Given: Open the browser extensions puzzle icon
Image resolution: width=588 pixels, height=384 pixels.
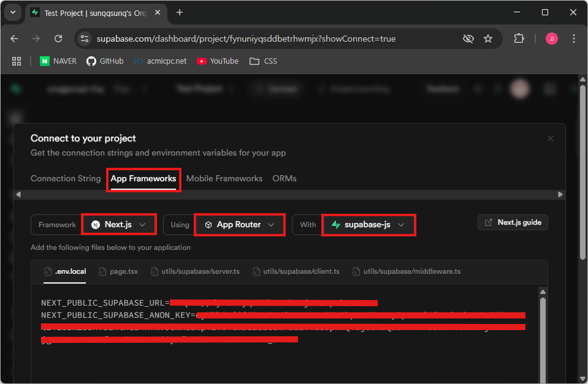Looking at the screenshot, I should tap(519, 39).
